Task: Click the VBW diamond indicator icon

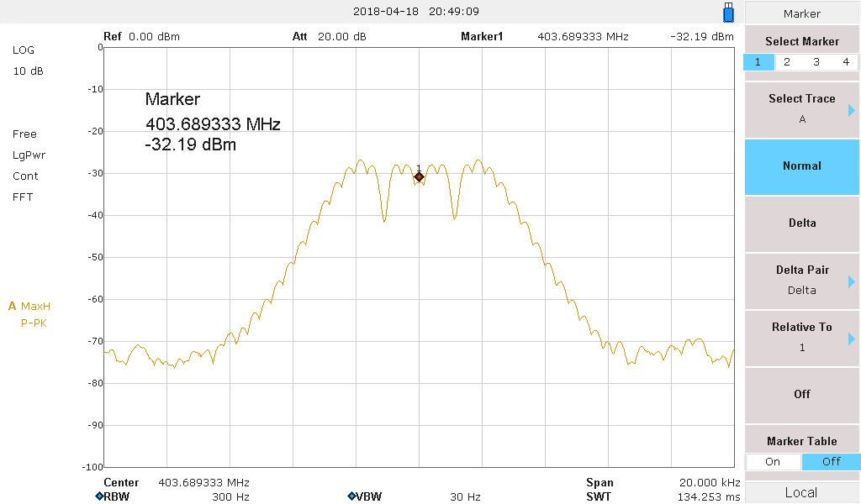Action: click(351, 496)
